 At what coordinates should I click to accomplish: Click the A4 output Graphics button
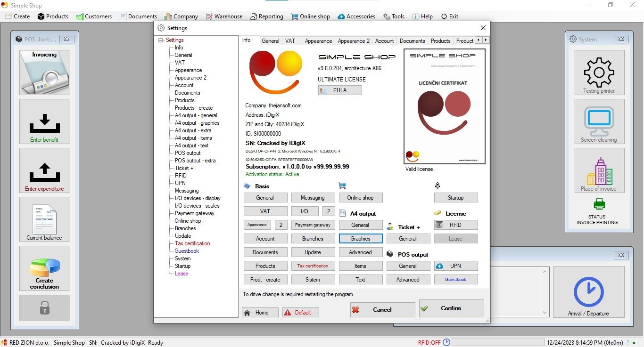[x=361, y=239]
